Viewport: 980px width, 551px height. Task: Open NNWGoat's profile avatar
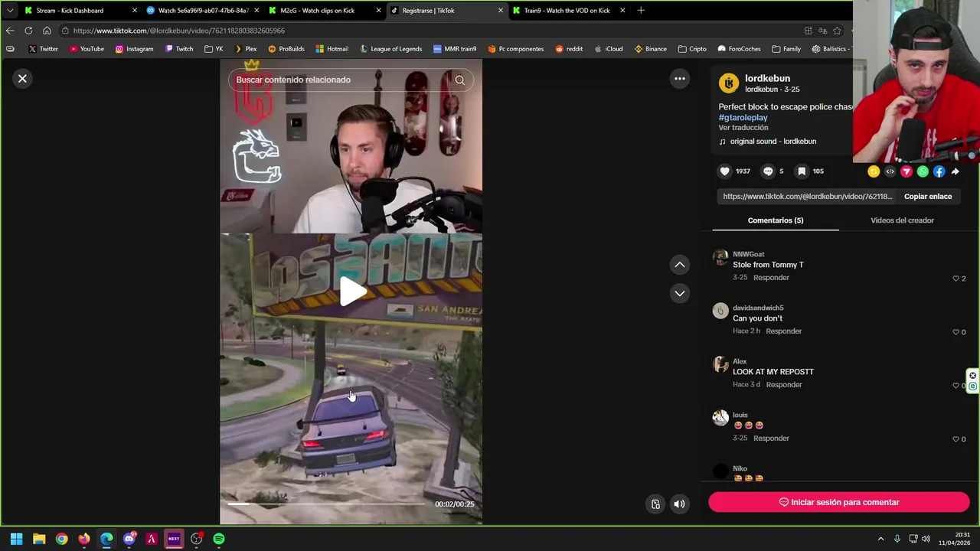pos(720,257)
